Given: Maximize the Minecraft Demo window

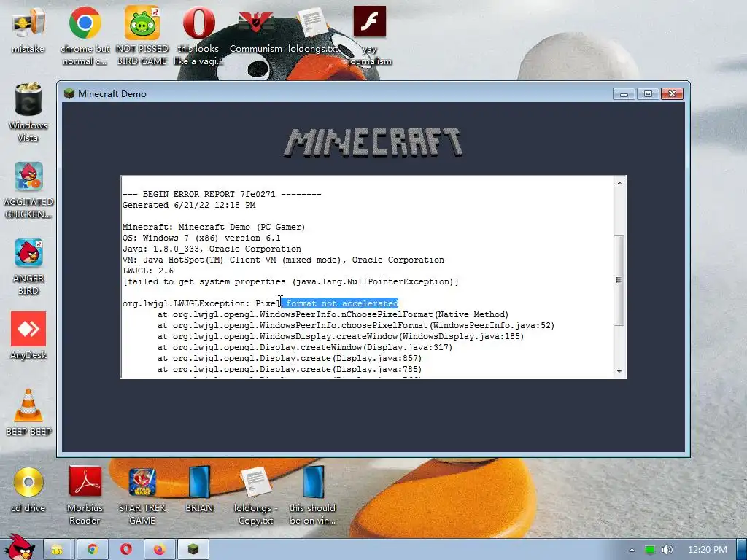Looking at the screenshot, I should point(648,94).
